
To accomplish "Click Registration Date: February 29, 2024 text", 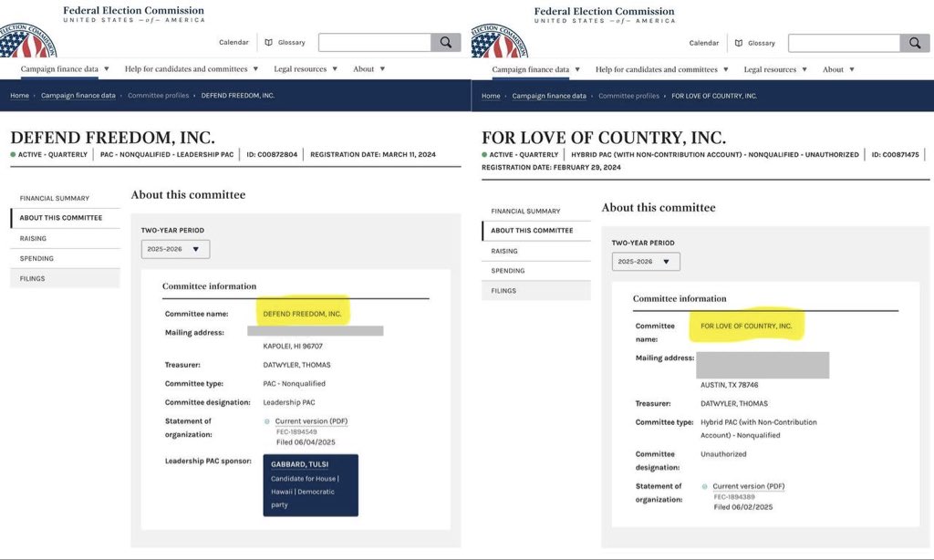I will click(x=551, y=168).
